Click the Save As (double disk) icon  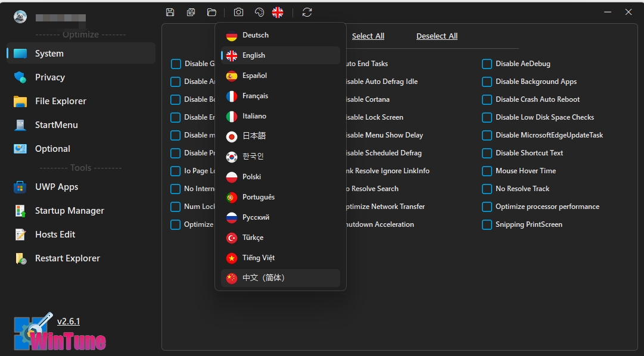pos(191,13)
